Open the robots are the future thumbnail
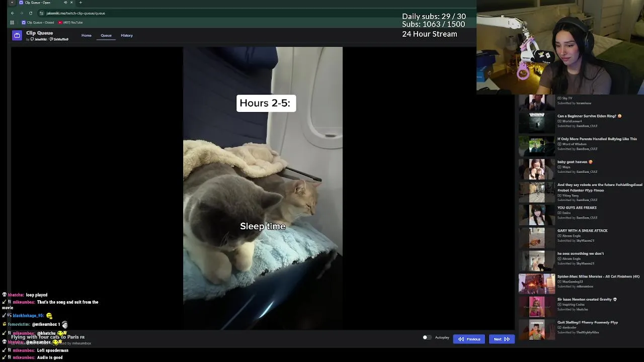The width and height of the screenshot is (644, 362). [x=537, y=192]
